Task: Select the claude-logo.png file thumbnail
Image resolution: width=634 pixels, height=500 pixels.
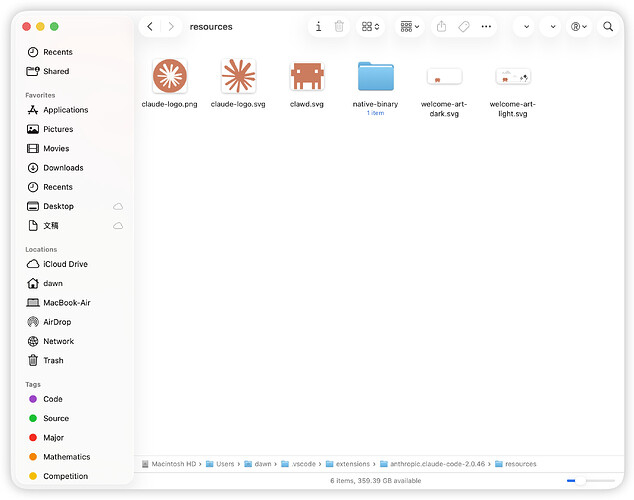Action: [169, 76]
